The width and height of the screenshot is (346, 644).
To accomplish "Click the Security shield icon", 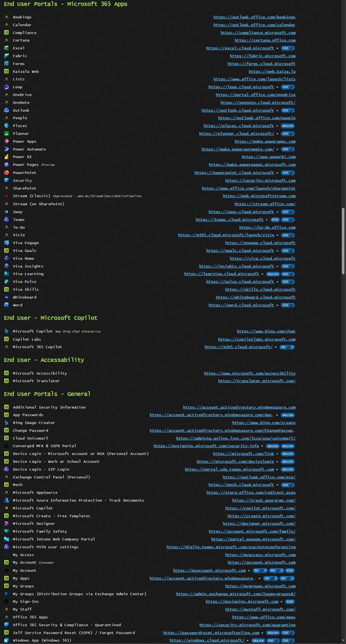I will 6,180.
